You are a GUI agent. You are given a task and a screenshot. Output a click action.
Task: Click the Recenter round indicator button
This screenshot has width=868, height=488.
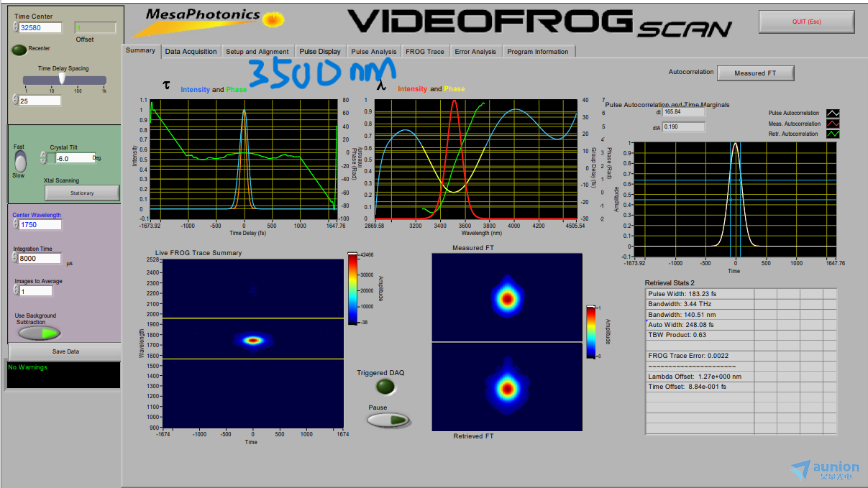pos(19,50)
